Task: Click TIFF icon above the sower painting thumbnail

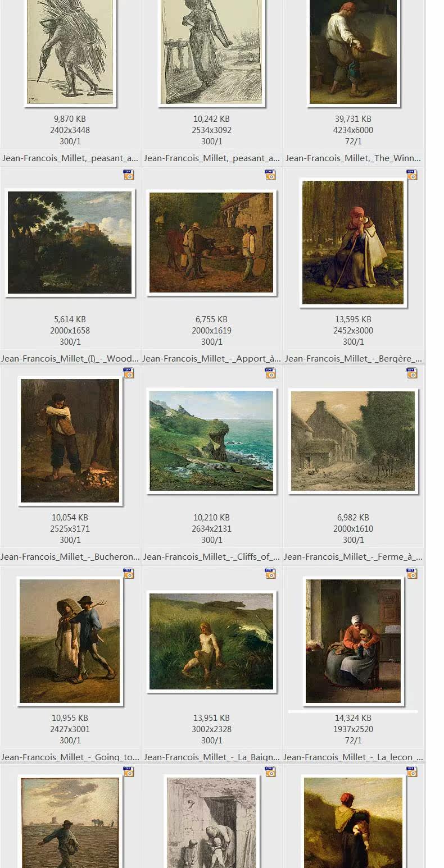Action: tap(129, 772)
